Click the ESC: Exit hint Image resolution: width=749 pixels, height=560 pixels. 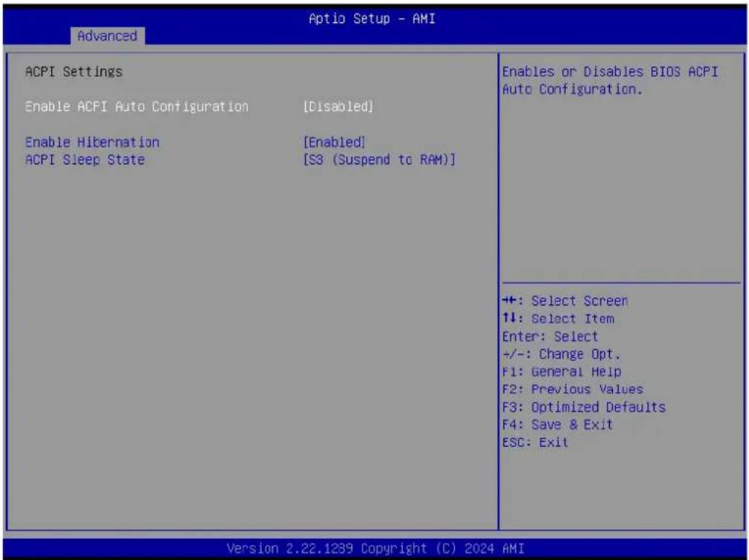[535, 442]
